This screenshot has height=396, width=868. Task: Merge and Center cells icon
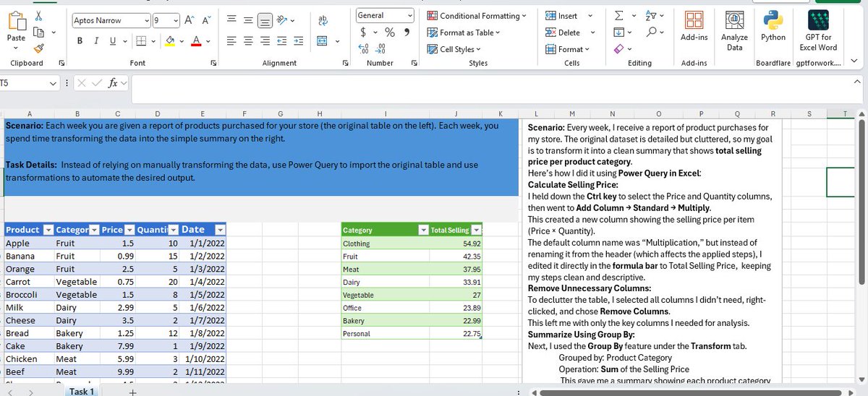tap(322, 41)
